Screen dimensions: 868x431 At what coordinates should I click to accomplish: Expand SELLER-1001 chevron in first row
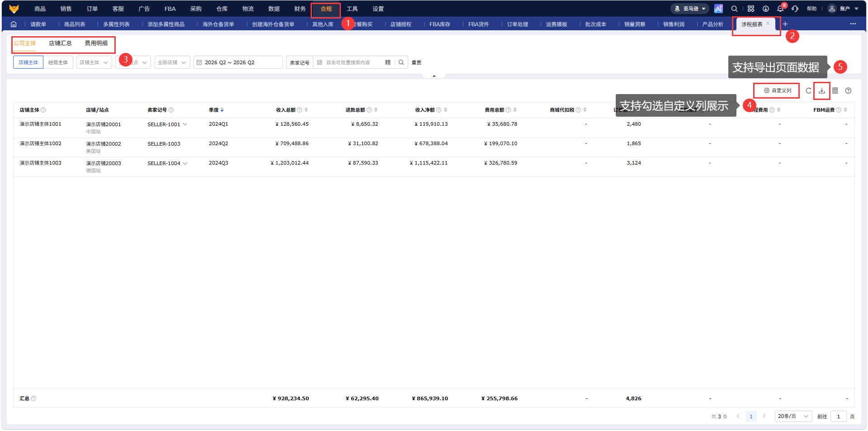tap(185, 124)
